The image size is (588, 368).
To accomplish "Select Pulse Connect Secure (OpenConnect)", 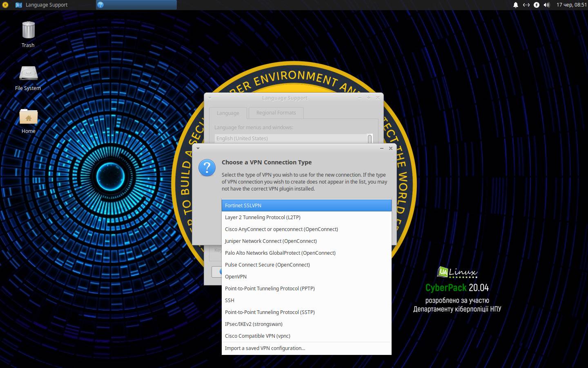I will [306, 265].
